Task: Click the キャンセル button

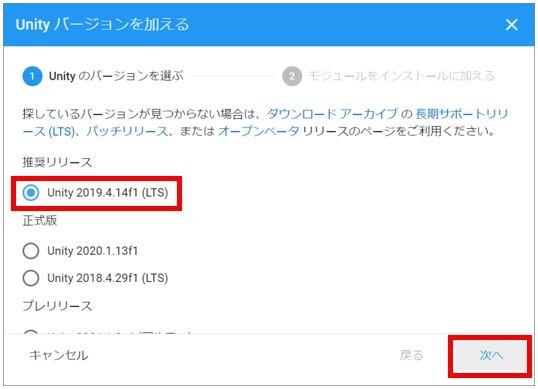Action: (x=58, y=355)
